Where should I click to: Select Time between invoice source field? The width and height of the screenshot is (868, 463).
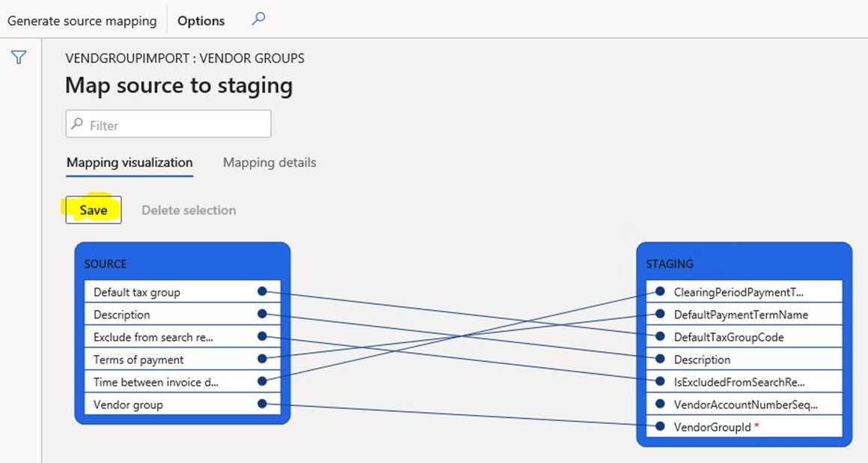157,382
